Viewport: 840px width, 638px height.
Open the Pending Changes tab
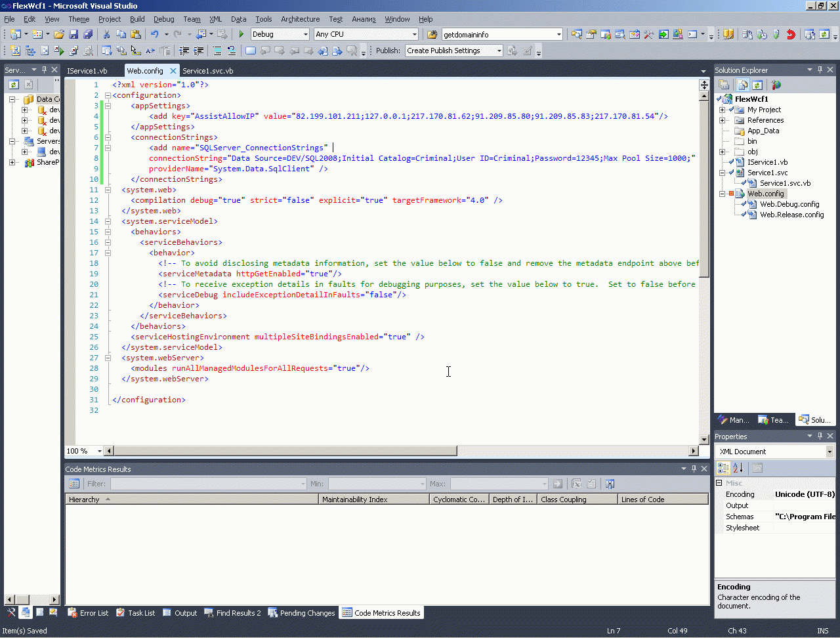click(302, 613)
